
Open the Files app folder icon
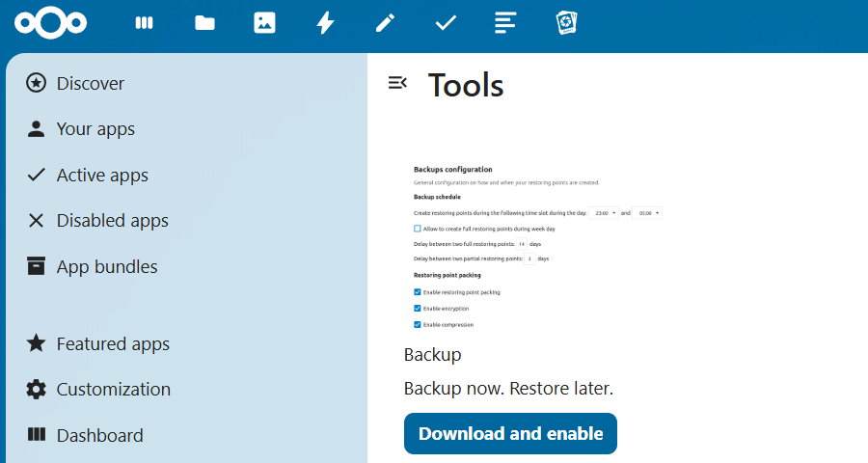[204, 23]
